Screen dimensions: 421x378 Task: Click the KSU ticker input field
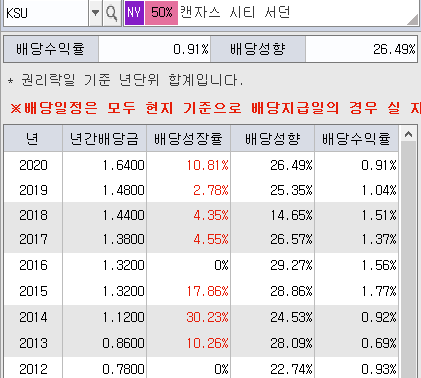[x=46, y=13]
